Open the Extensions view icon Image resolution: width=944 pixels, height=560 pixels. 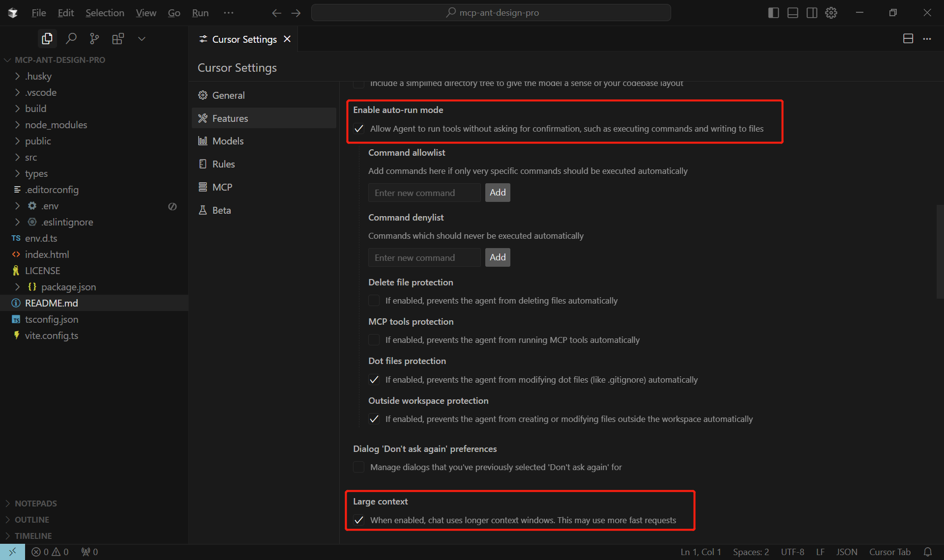click(118, 39)
